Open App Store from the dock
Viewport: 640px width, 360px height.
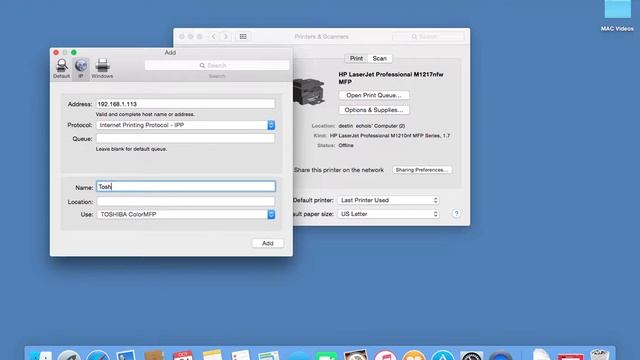pyautogui.click(x=443, y=356)
